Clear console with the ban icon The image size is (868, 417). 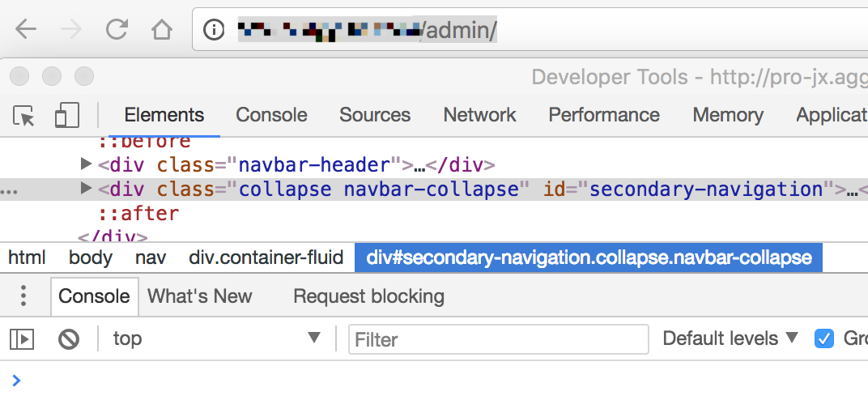[x=69, y=339]
